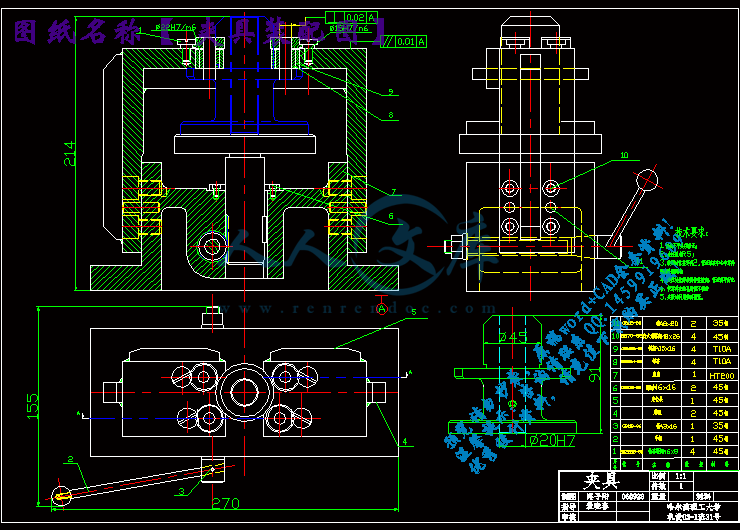Click leader label 3 near the handle pivot
The image size is (740, 530).
pos(181,492)
